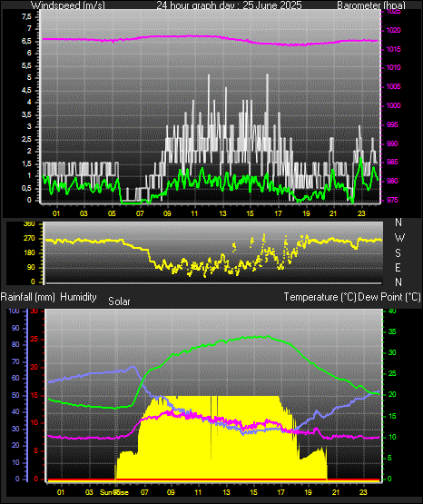Click the '1010' barometer value
423x504 pixels.
coord(393,67)
